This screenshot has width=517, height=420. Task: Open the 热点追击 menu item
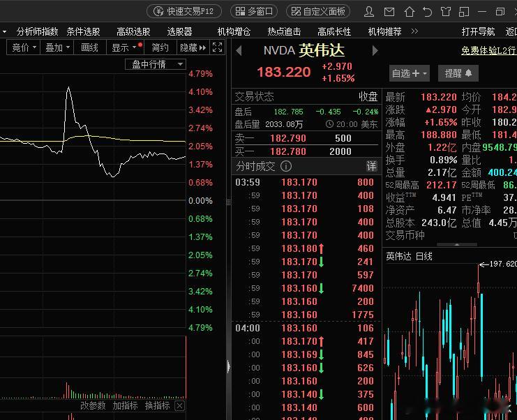(x=284, y=31)
